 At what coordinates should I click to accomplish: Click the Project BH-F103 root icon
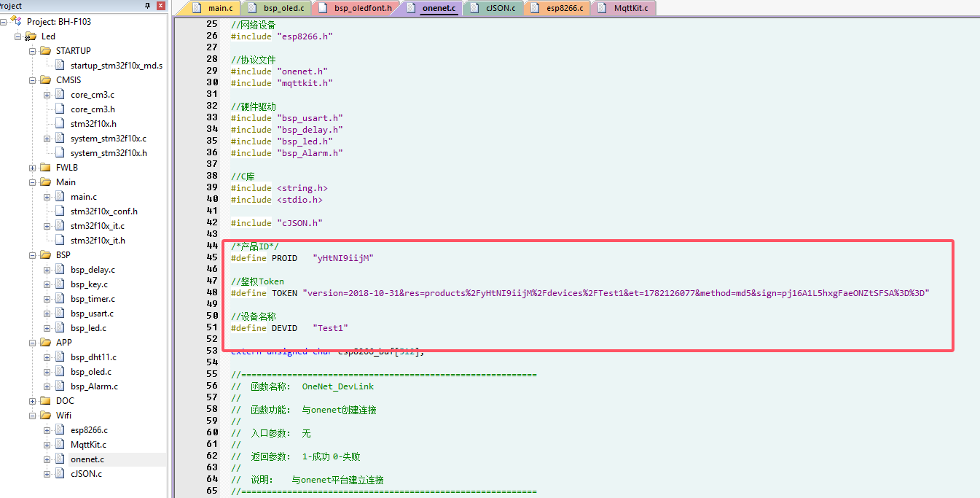(16, 22)
